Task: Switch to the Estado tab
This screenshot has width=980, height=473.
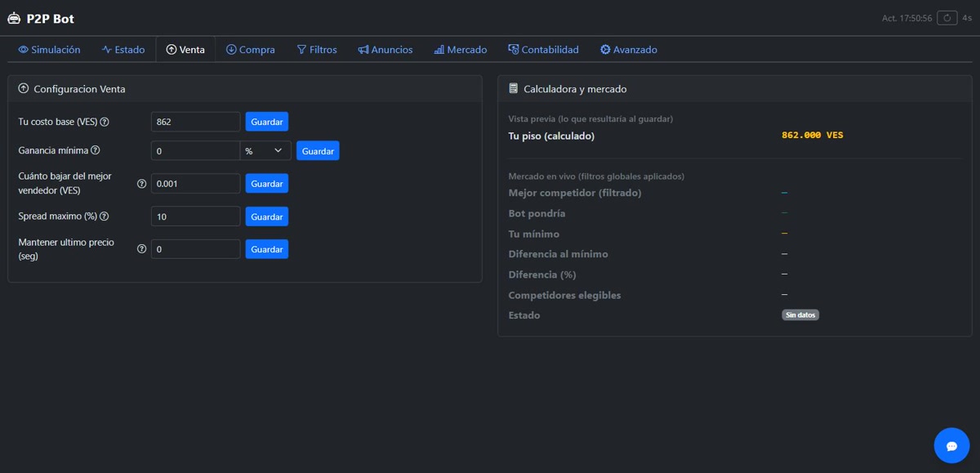Action: click(x=123, y=50)
